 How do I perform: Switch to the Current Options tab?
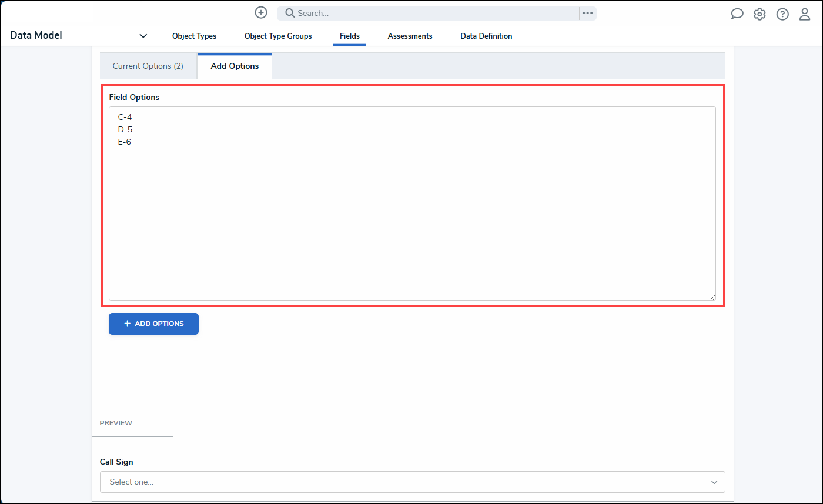point(148,66)
